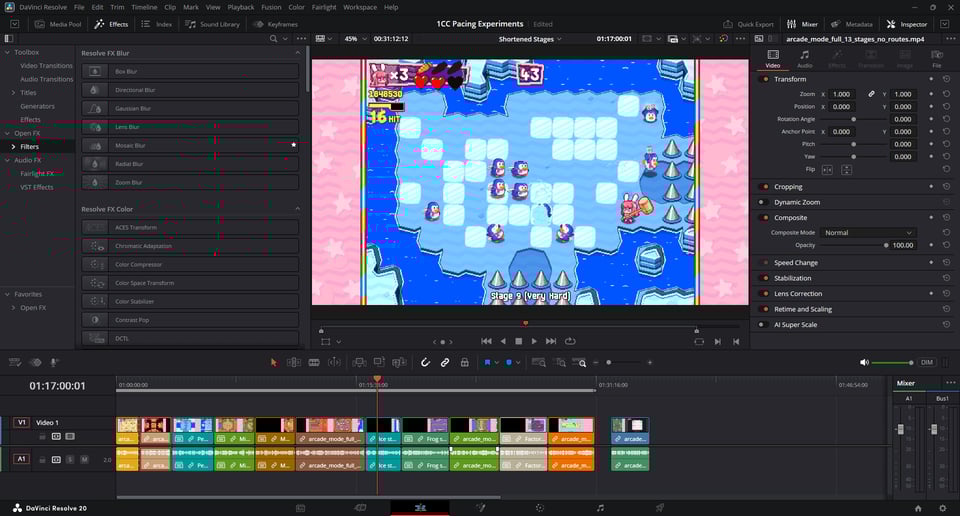Open the Fusion menu
The width and height of the screenshot is (960, 516).
(271, 7)
